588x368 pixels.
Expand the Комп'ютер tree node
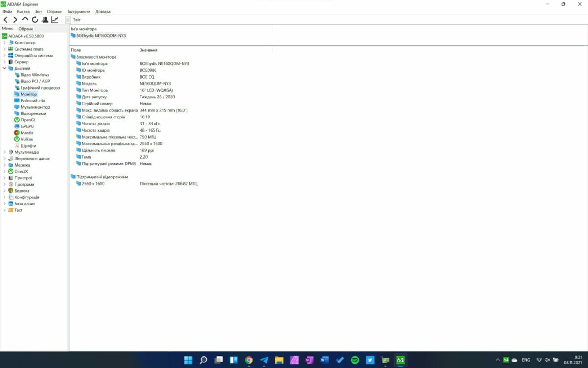tap(4, 43)
